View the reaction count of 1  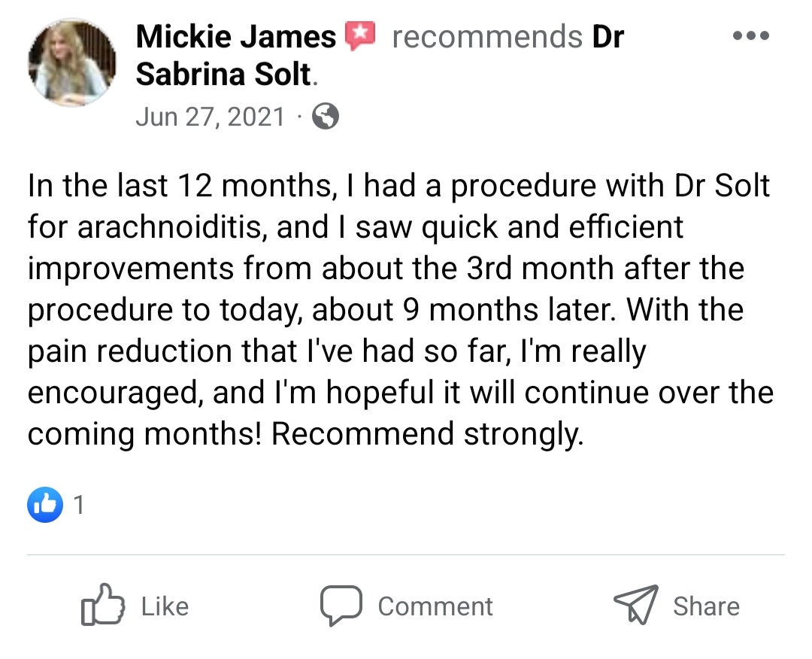pyautogui.click(x=79, y=505)
